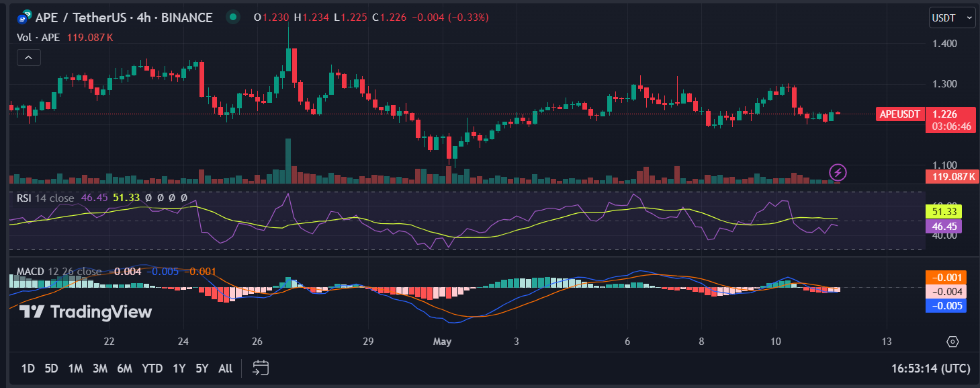The width and height of the screenshot is (980, 388).
Task: Click the 13 date label on time axis
Action: tap(887, 342)
